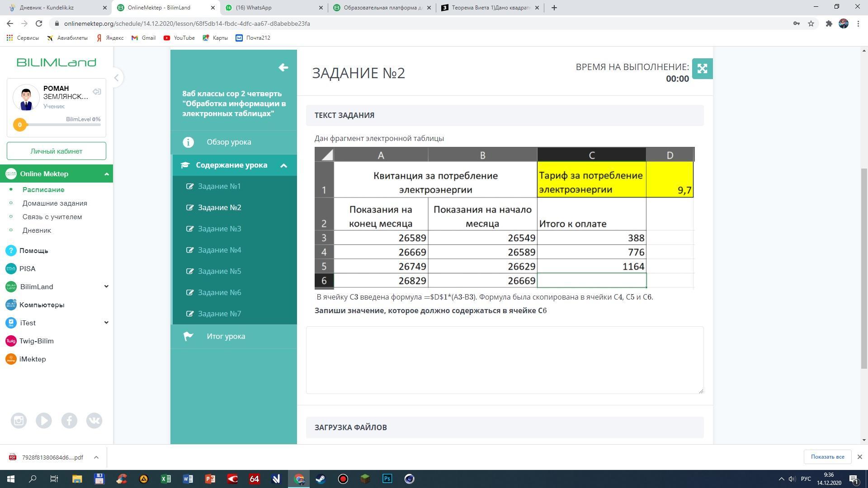Image resolution: width=868 pixels, height=488 pixels.
Task: Click the back arrow in the lesson panel
Action: (283, 68)
